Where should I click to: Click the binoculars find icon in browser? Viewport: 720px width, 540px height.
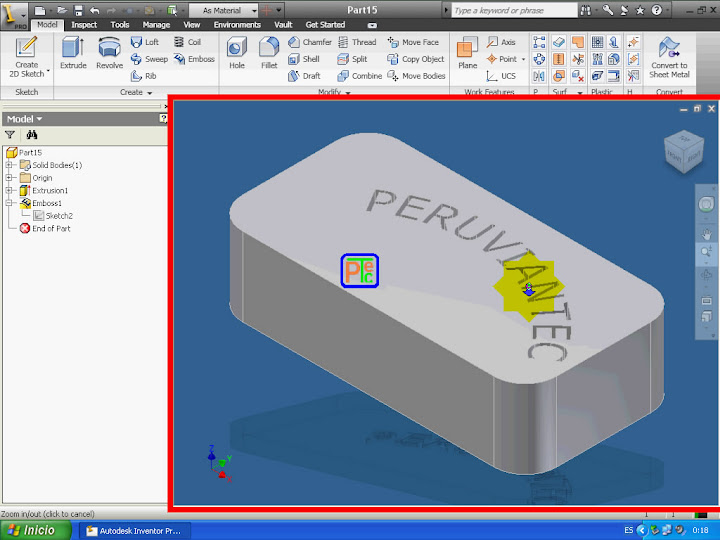pos(32,135)
